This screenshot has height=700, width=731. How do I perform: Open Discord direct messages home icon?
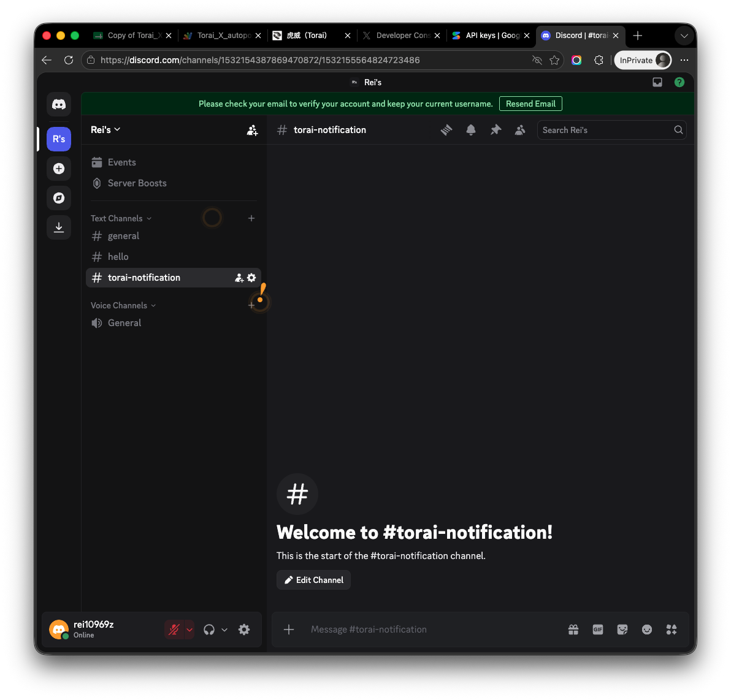[x=59, y=104]
